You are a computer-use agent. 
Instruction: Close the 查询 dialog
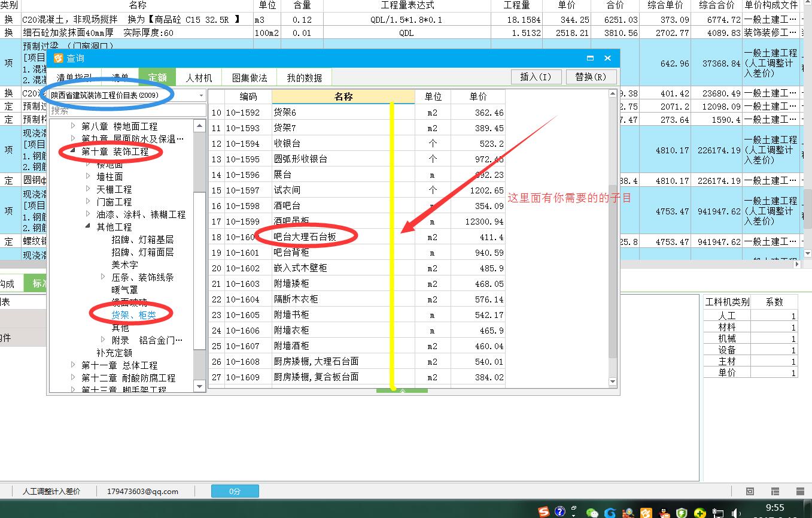[607, 58]
